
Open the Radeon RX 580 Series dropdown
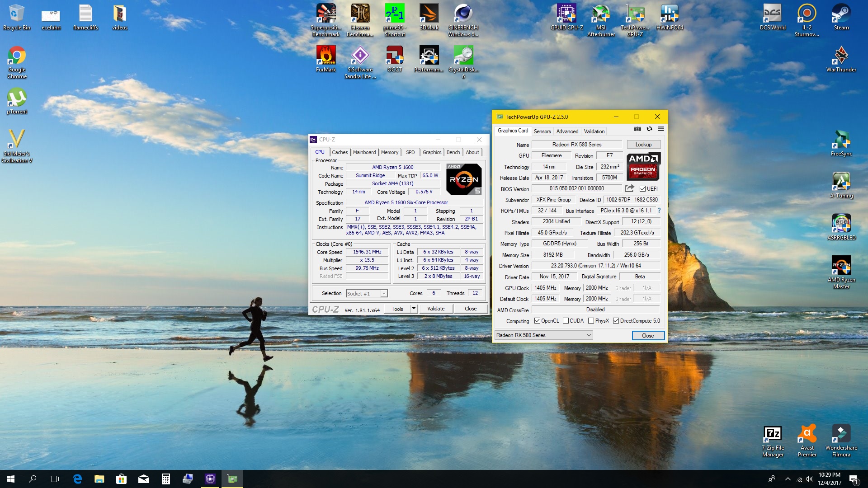click(x=544, y=335)
